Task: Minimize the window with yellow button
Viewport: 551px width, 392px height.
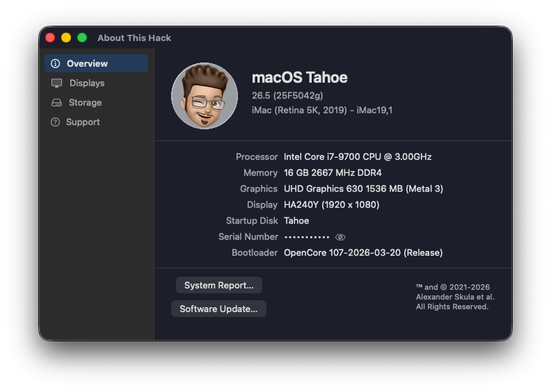Action: tap(66, 38)
